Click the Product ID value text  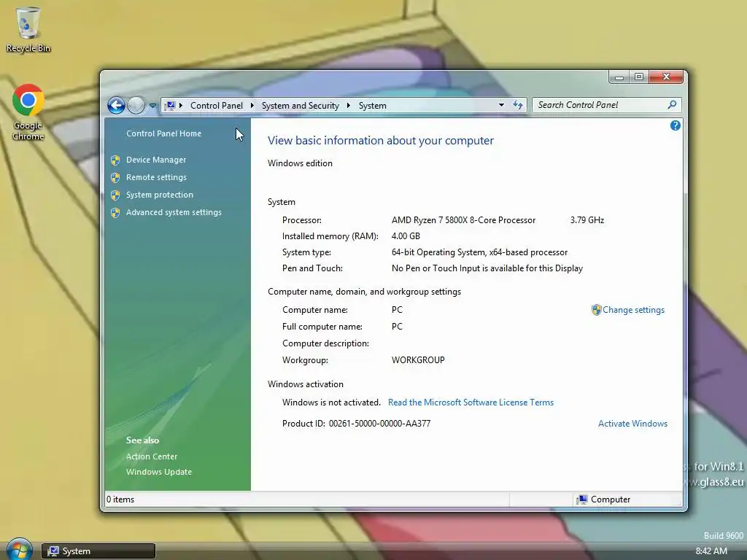coord(379,424)
